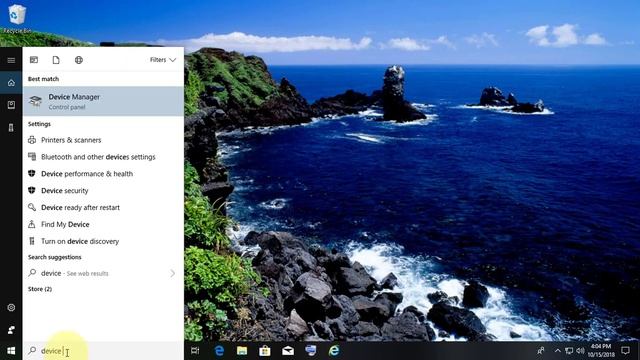Open Printers & scanners setting
Image resolution: width=640 pixels, height=360 pixels.
[x=103, y=140]
